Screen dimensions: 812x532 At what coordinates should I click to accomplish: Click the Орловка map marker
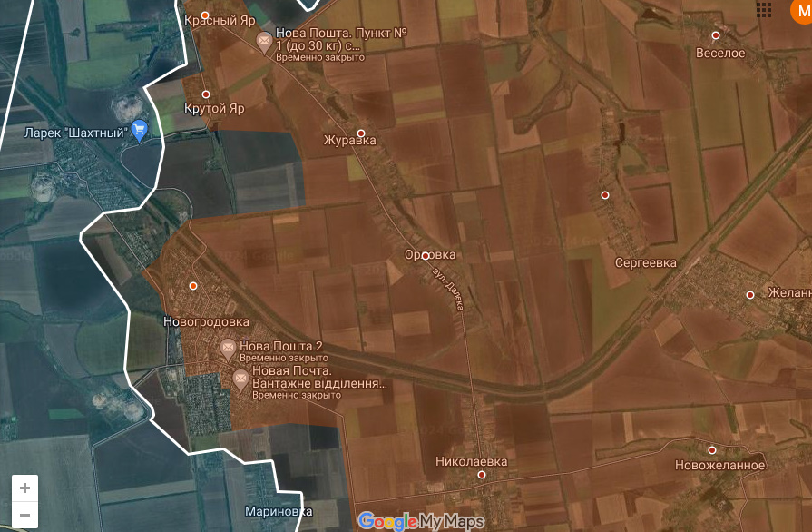pyautogui.click(x=426, y=255)
